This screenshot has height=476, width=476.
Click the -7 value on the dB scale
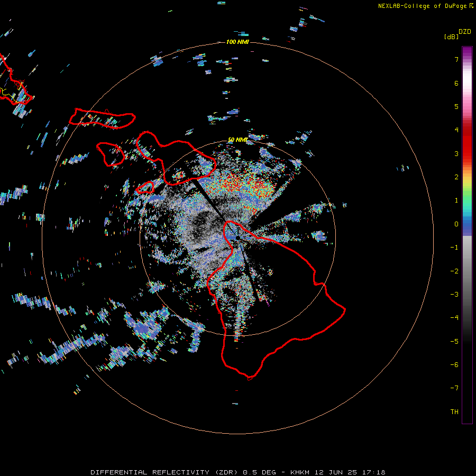point(454,388)
